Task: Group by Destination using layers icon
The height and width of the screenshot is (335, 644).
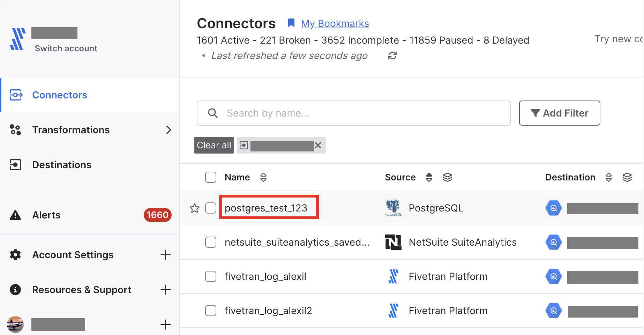Action: coord(627,177)
